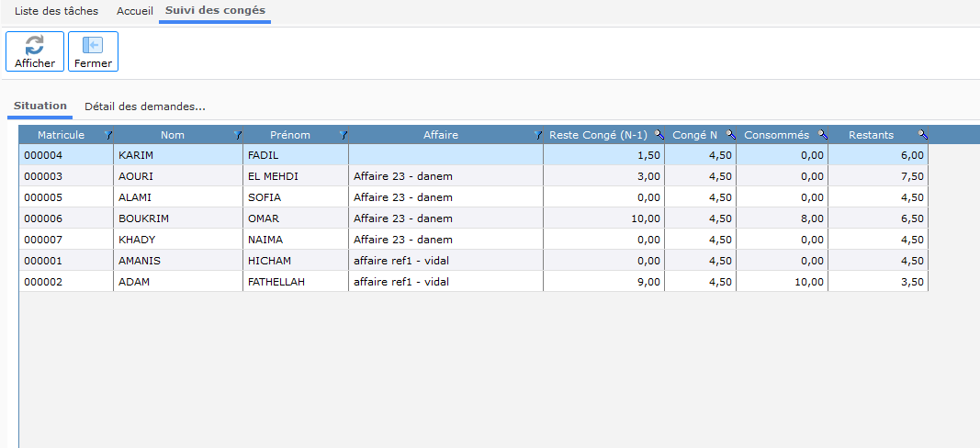Click search icon in Congé N header
Viewport: 980px width, 448px height.
click(x=730, y=135)
